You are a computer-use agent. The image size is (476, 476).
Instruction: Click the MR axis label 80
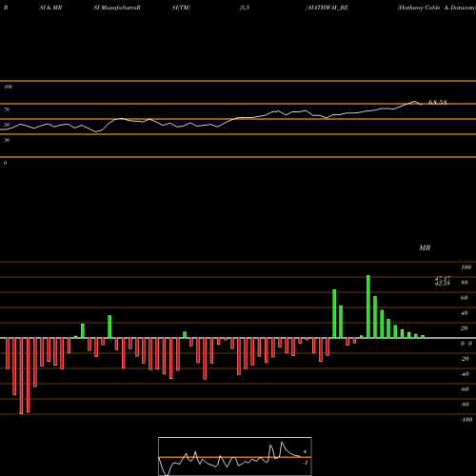[465, 283]
